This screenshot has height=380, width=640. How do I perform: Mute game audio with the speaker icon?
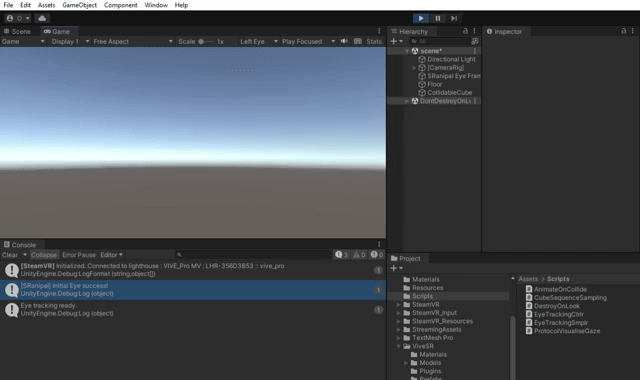(x=344, y=41)
